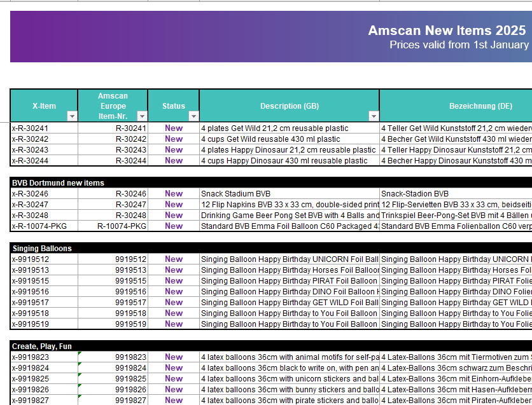Select cell x-9919826
The image size is (532, 405).
(x=44, y=389)
